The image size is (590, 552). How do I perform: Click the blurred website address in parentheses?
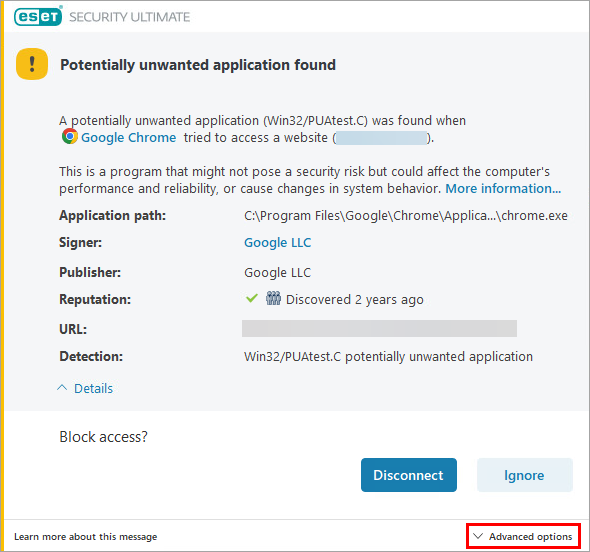click(x=382, y=138)
